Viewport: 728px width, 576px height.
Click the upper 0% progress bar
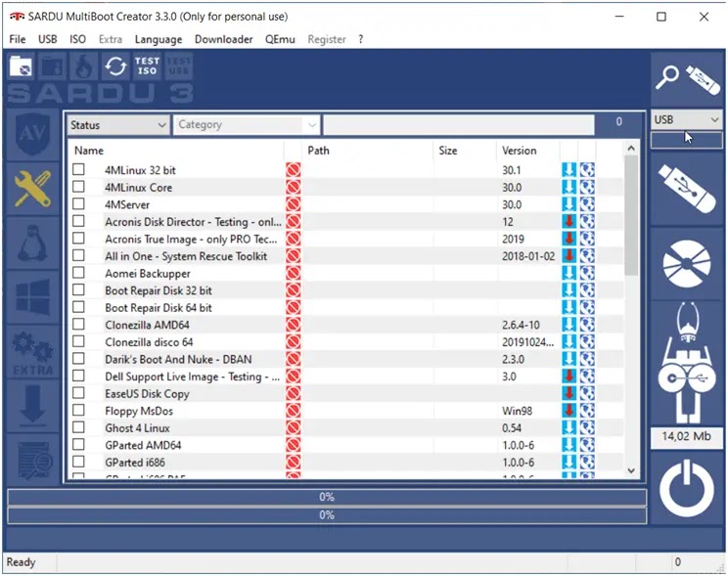click(327, 497)
